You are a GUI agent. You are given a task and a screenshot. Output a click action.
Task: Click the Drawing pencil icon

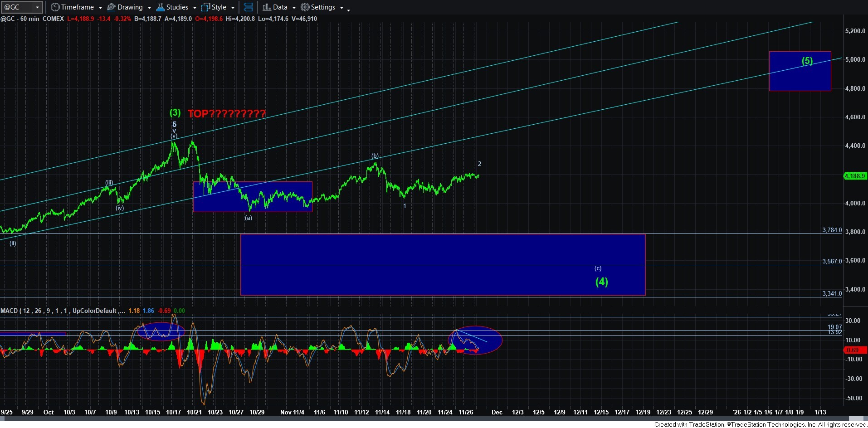(111, 7)
